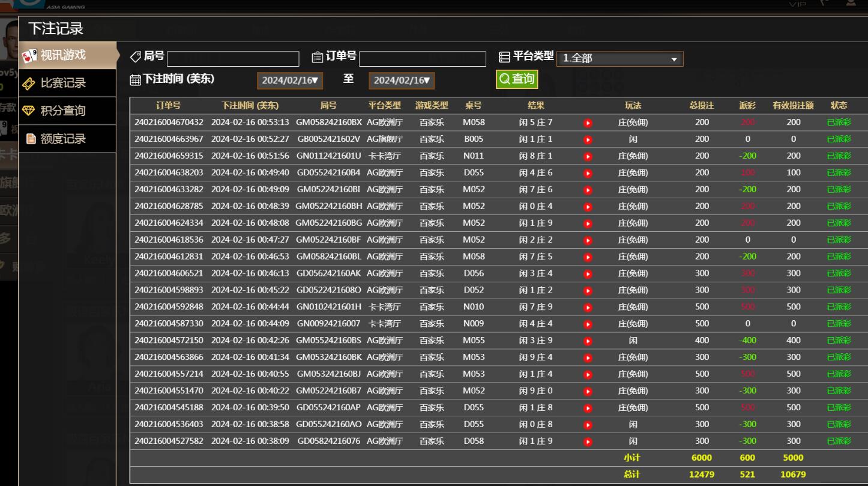Click the 订单号 column header

(168, 106)
